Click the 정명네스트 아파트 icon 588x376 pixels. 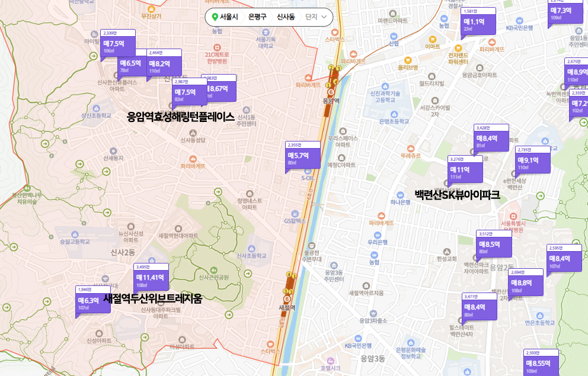[x=250, y=193]
